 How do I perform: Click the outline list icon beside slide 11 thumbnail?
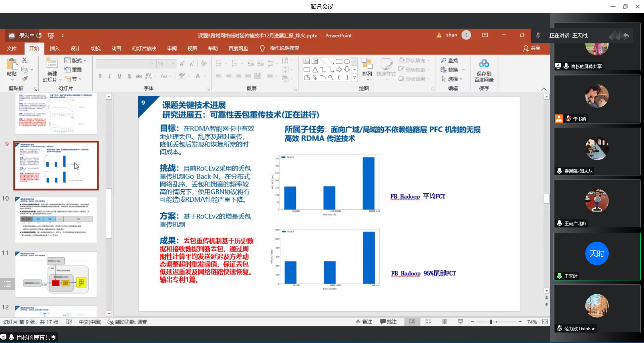(7, 284)
